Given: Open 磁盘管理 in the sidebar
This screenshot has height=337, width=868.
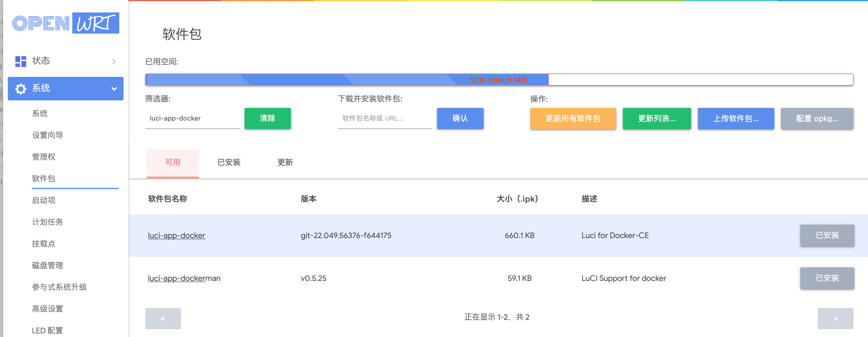Looking at the screenshot, I should (x=48, y=265).
